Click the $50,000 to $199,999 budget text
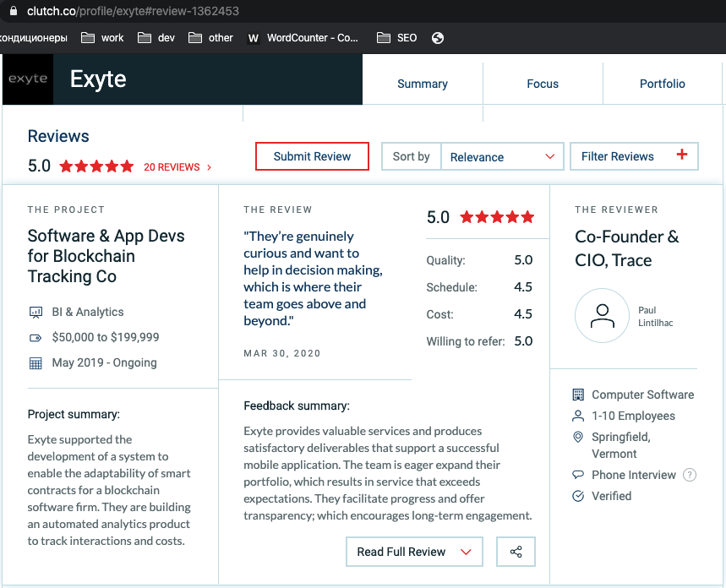This screenshot has width=726, height=588. [x=106, y=337]
